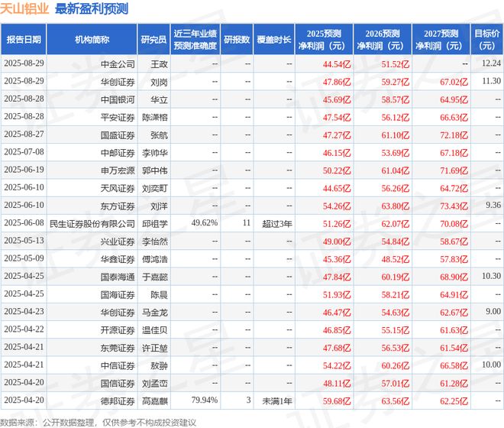Click the 49.62% accuracy value

pos(205,222)
